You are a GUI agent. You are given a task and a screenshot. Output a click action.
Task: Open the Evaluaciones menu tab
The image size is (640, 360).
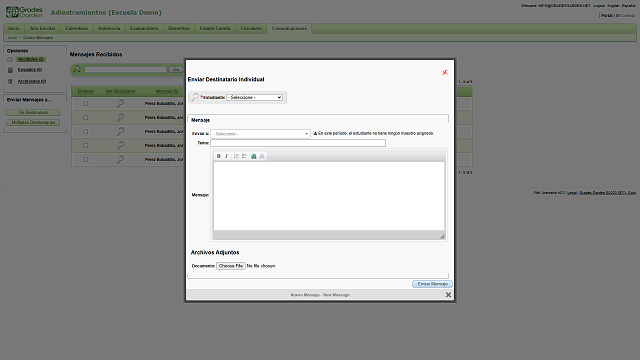pyautogui.click(x=144, y=28)
